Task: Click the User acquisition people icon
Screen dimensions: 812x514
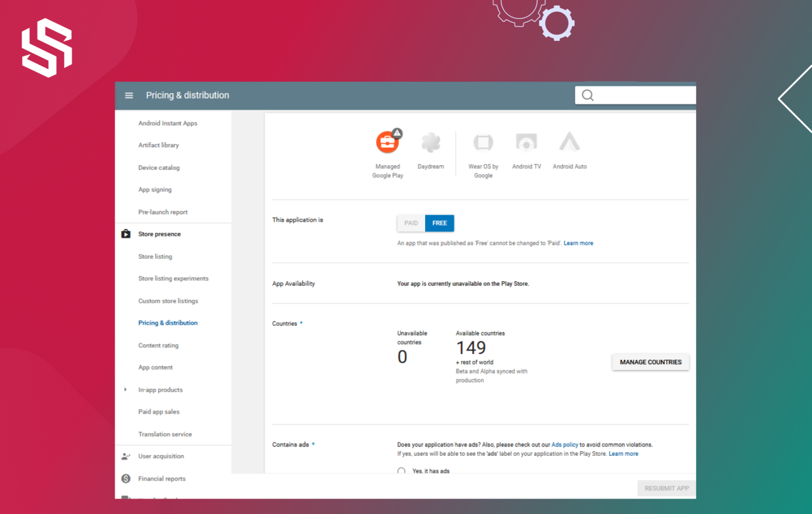Action: (x=126, y=456)
